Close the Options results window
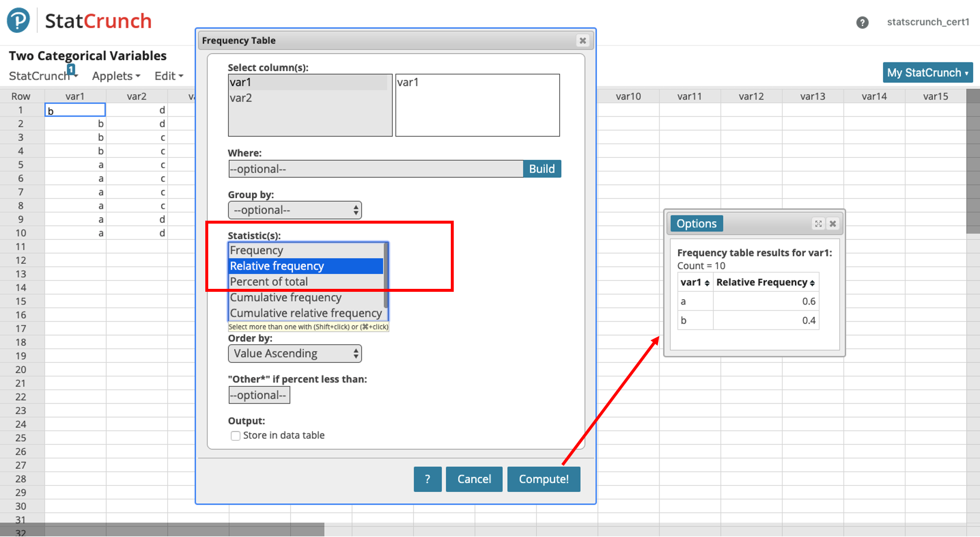 tap(833, 224)
